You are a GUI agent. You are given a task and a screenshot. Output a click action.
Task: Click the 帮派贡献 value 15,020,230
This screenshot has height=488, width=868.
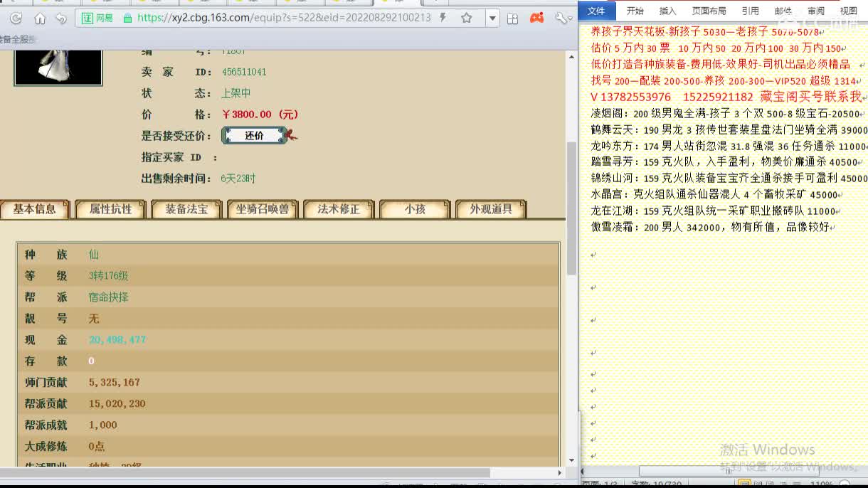pos(117,404)
